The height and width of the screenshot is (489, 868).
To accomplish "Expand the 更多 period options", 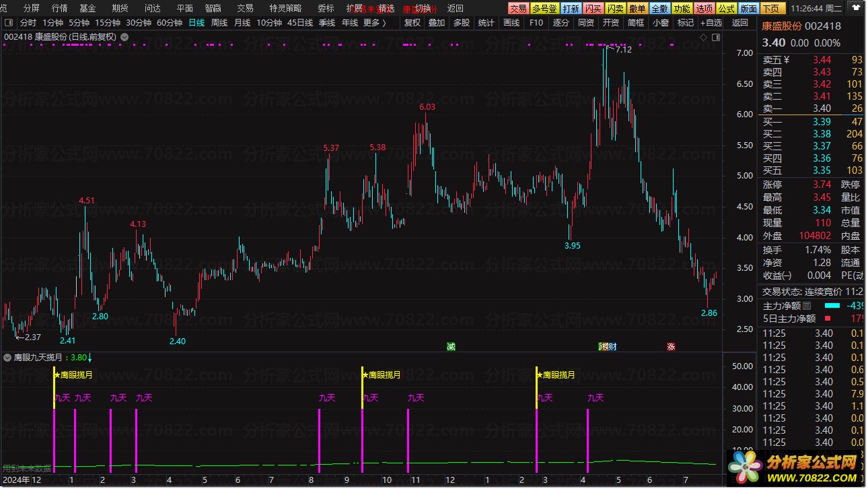I will (x=374, y=22).
